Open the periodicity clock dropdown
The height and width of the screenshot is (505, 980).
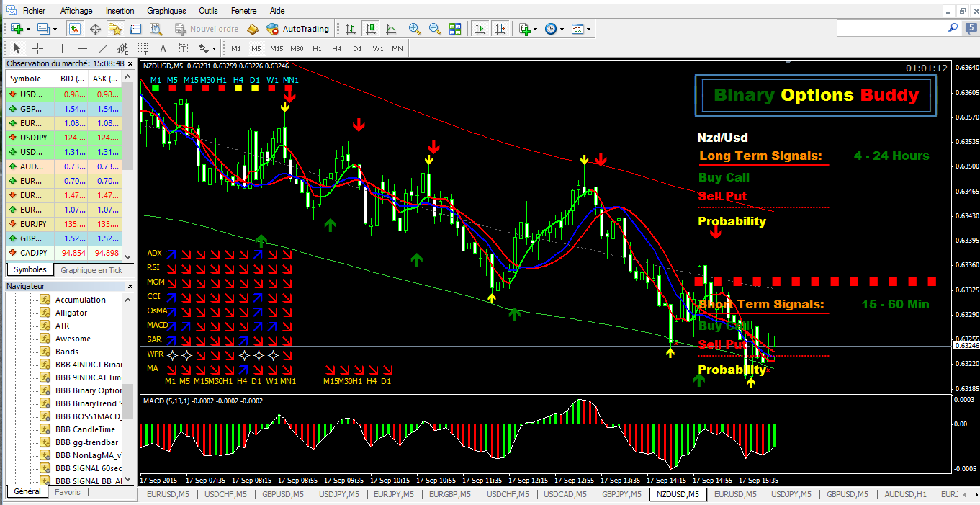pyautogui.click(x=562, y=29)
